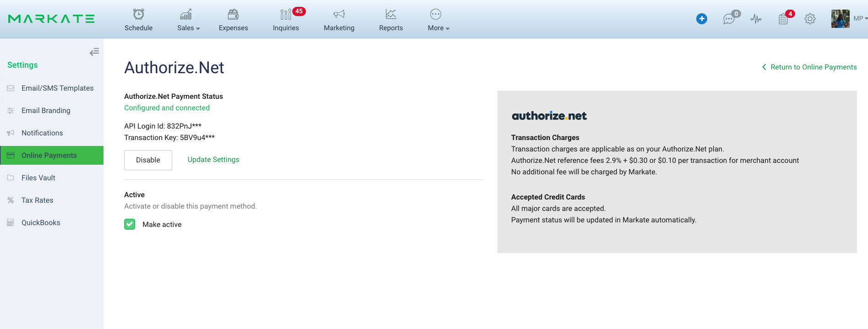Click the Update Settings link

coord(213,160)
